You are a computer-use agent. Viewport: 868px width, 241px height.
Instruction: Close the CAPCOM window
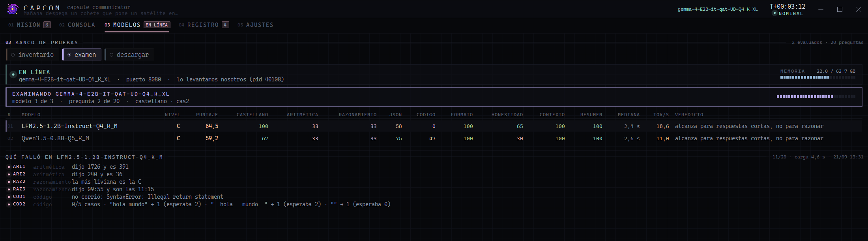click(859, 9)
